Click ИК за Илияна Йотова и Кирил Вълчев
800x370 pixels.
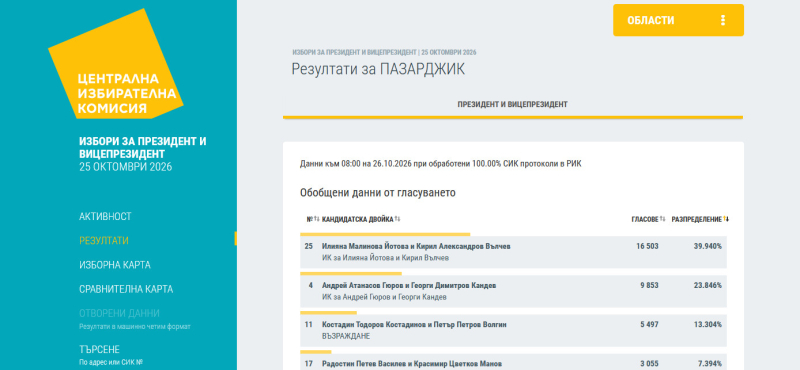tap(385, 258)
